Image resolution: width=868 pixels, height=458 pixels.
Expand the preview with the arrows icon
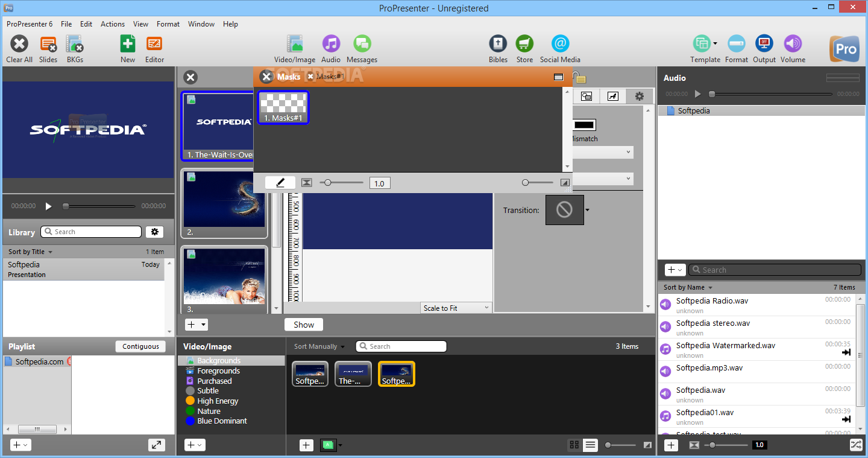157,445
